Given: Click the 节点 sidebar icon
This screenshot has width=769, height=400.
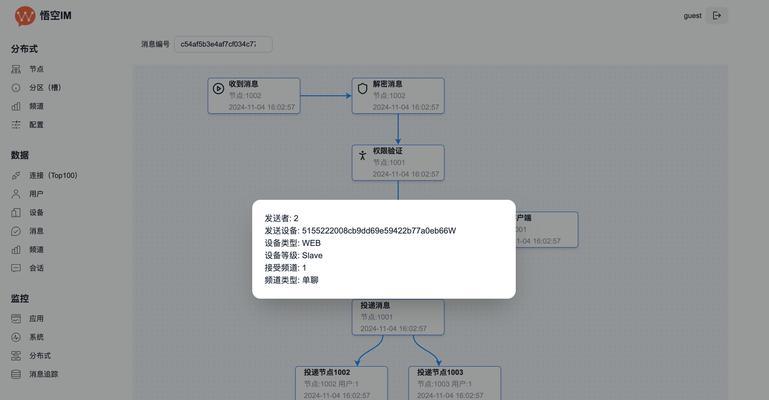Looking at the screenshot, I should [16, 69].
